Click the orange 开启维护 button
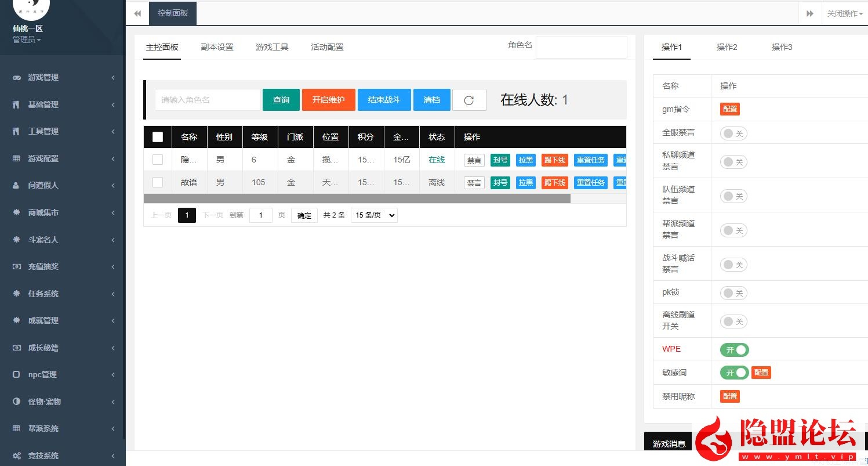This screenshot has height=466, width=868. [328, 100]
